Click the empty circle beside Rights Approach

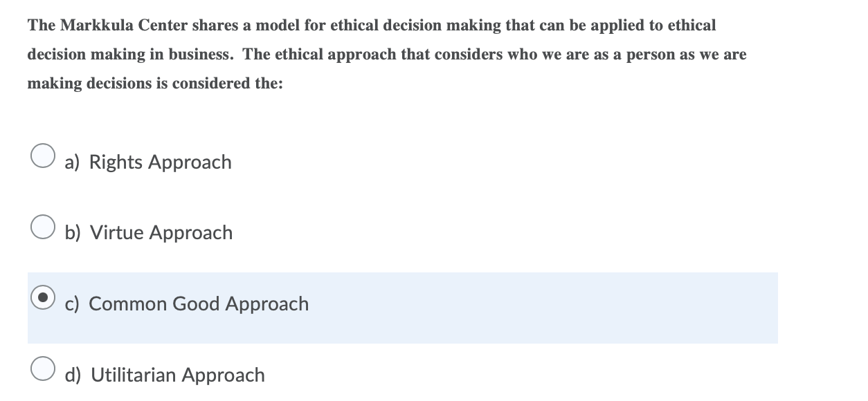click(x=42, y=156)
